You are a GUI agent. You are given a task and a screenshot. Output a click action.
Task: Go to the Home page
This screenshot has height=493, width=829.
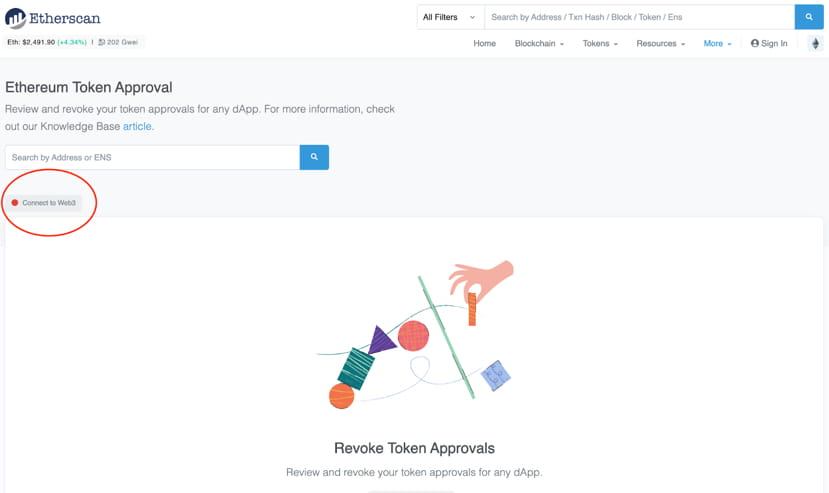coord(484,44)
